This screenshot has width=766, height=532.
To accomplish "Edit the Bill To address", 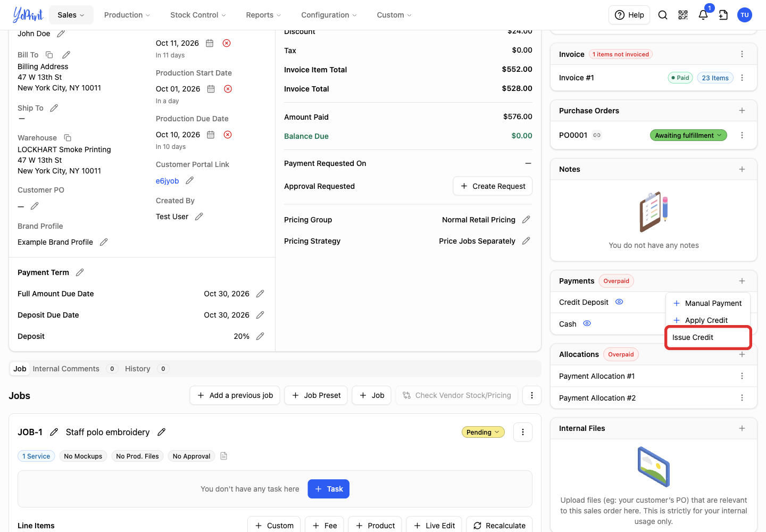I will pyautogui.click(x=66, y=55).
